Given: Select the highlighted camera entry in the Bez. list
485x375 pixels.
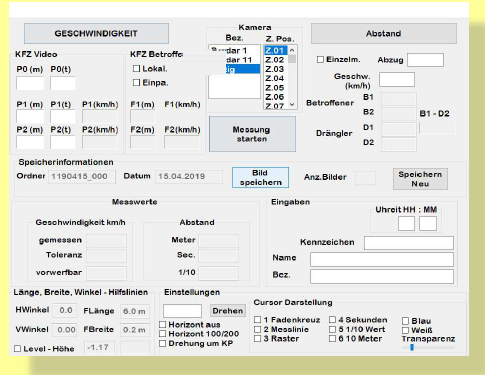Looking at the screenshot, I should click(242, 69).
